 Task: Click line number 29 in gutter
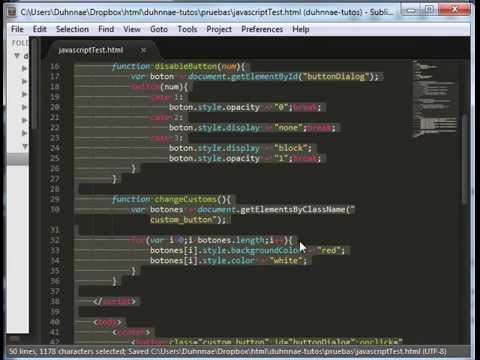coord(55,199)
